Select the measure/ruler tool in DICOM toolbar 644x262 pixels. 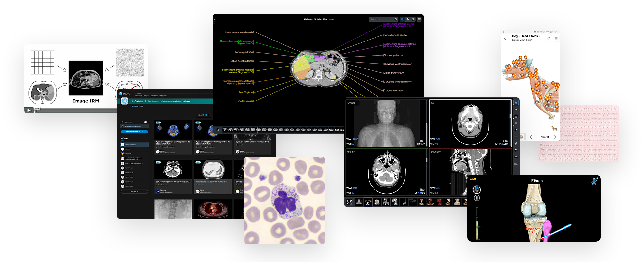(516, 123)
